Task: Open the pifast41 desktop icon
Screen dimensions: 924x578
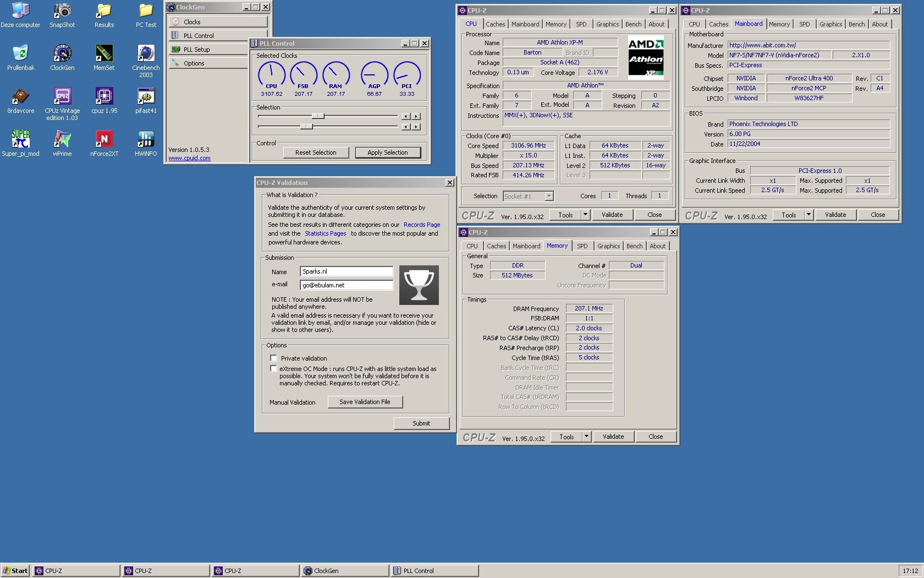Action: 146,101
